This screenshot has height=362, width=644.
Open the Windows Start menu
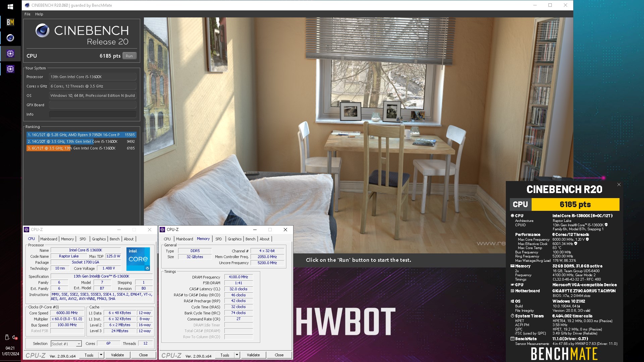tap(10, 6)
